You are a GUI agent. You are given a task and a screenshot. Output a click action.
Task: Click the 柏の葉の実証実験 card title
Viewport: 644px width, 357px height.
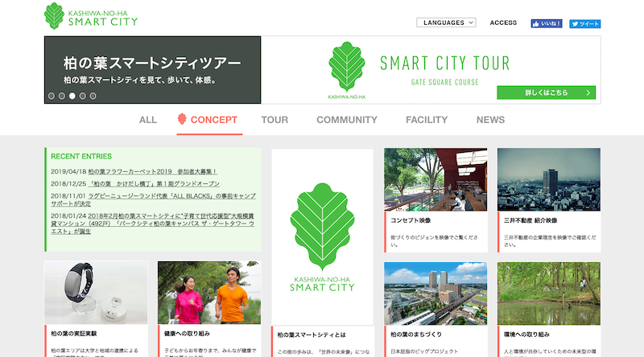[74, 334]
